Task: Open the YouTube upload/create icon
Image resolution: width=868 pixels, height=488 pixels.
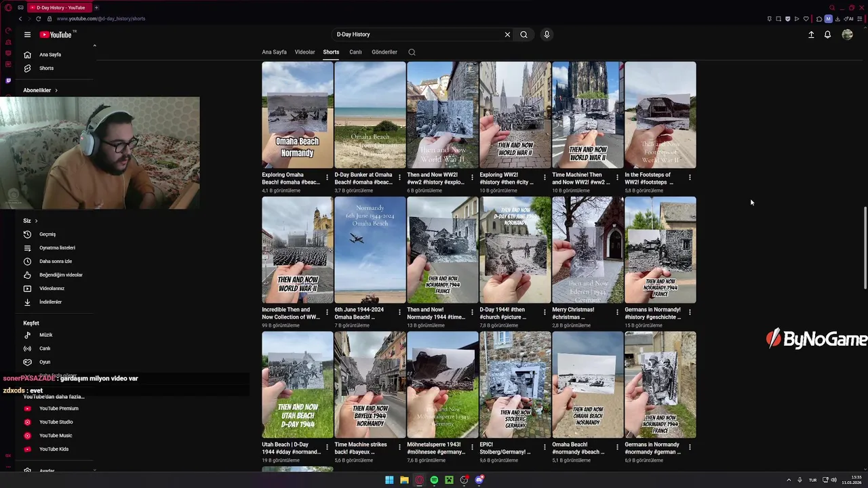Action: coord(811,35)
